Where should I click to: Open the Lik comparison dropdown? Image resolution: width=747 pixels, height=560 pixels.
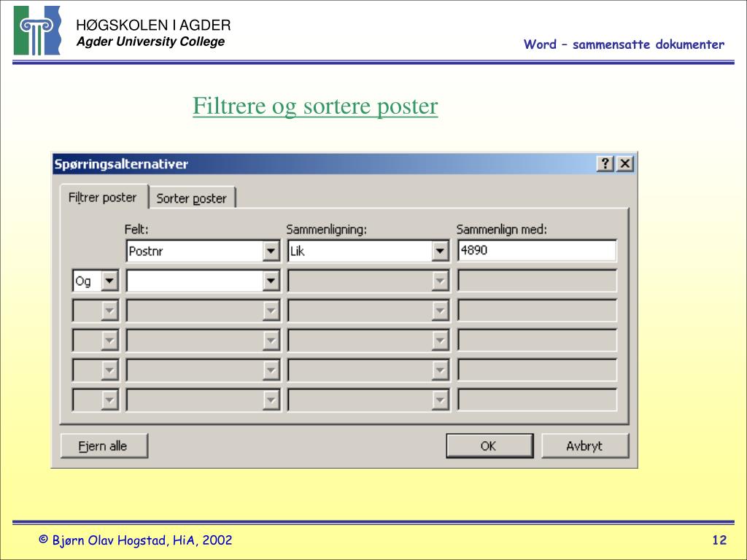click(440, 251)
